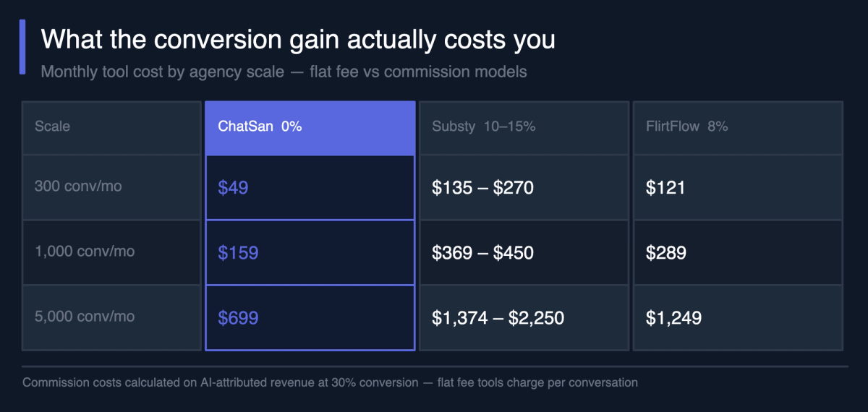Select the Substy $135 – $270 cell
This screenshot has width=868, height=412.
(x=524, y=188)
